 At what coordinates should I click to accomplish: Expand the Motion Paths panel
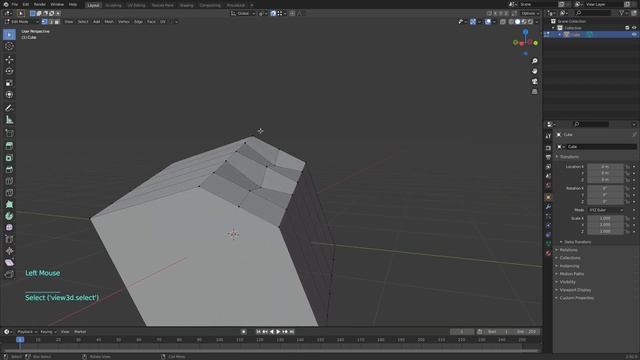coord(571,274)
